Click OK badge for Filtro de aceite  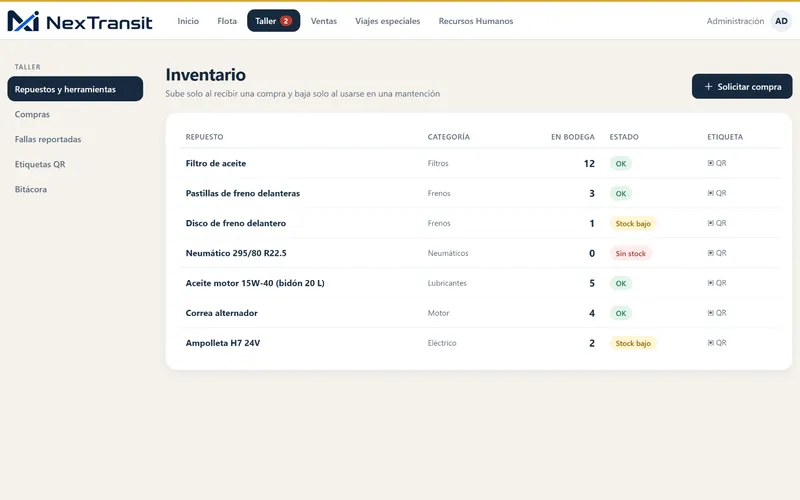[621, 164]
